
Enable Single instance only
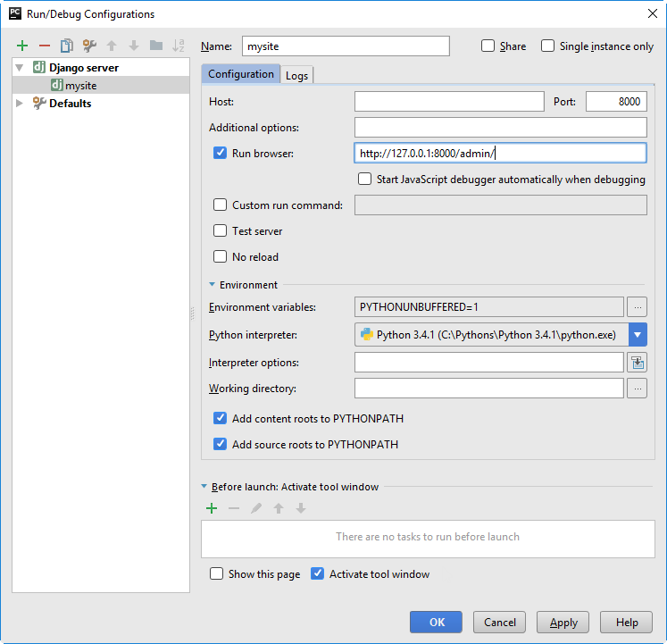pyautogui.click(x=547, y=46)
